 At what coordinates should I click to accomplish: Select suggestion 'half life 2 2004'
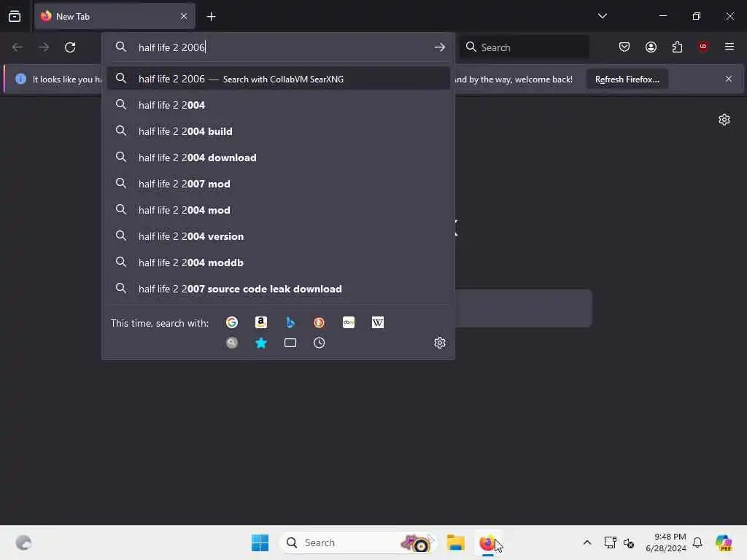(x=278, y=105)
